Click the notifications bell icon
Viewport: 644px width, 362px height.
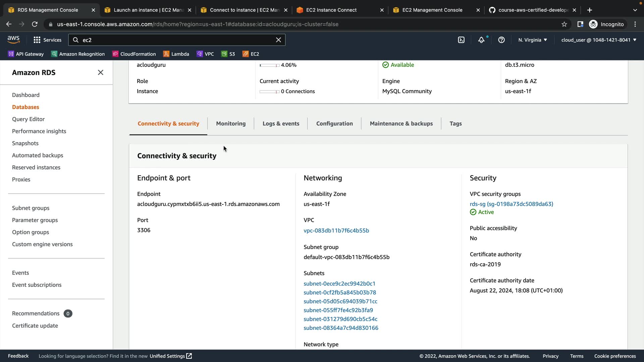(481, 40)
